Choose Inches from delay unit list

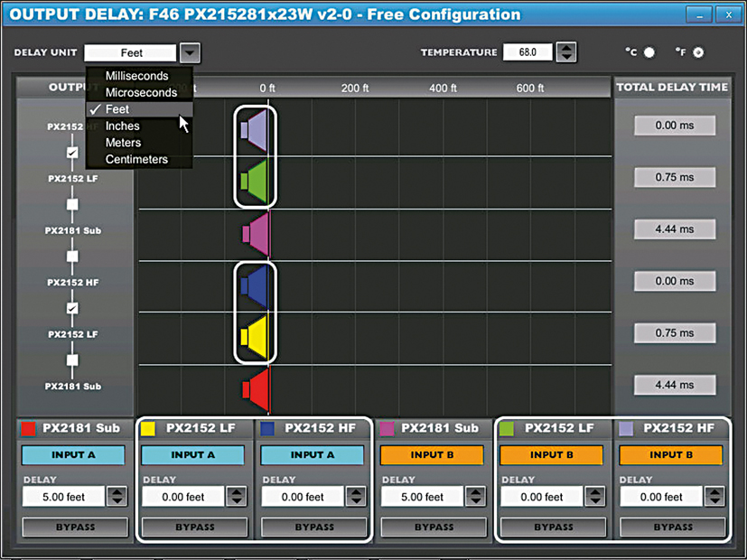click(x=139, y=126)
